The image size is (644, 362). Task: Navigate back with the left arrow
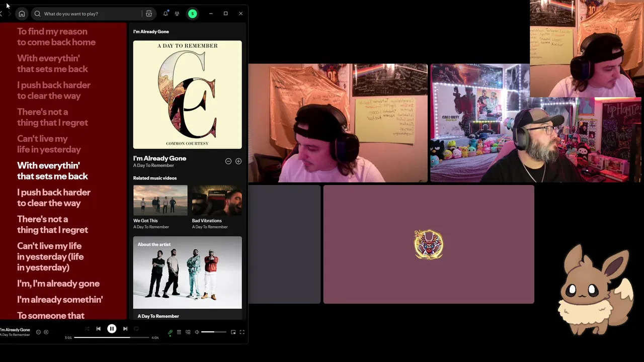(x=2, y=14)
